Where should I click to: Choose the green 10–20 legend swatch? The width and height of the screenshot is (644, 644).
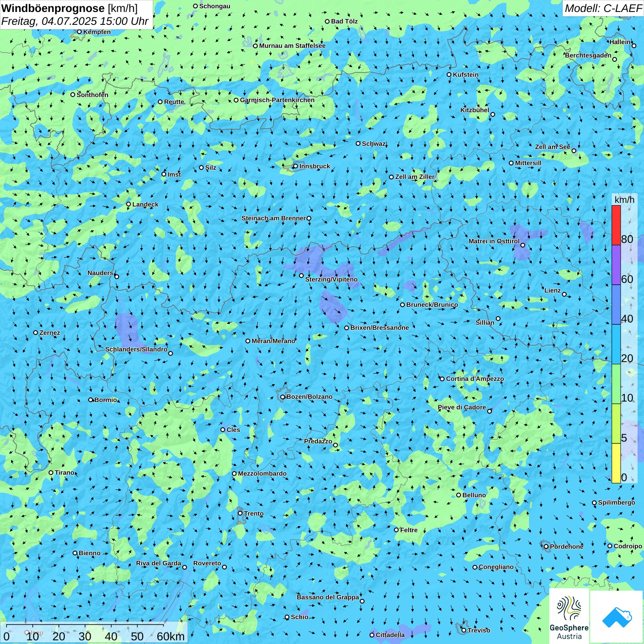click(616, 384)
